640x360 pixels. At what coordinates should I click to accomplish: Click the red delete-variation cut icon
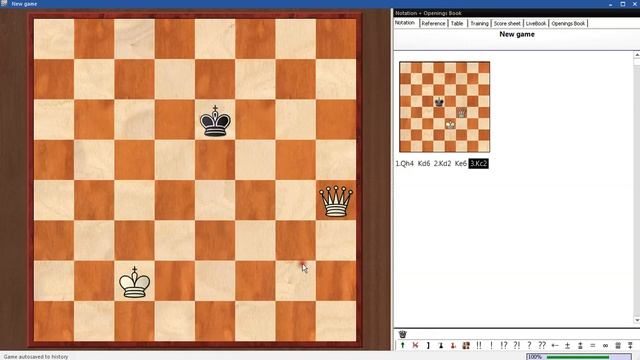click(x=415, y=345)
